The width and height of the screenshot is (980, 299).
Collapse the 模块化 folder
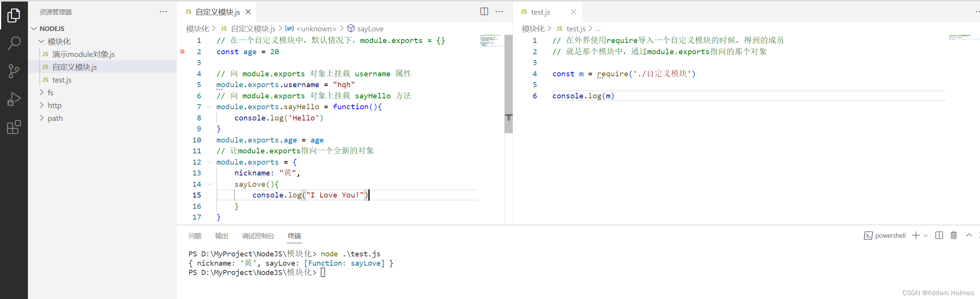pos(41,41)
